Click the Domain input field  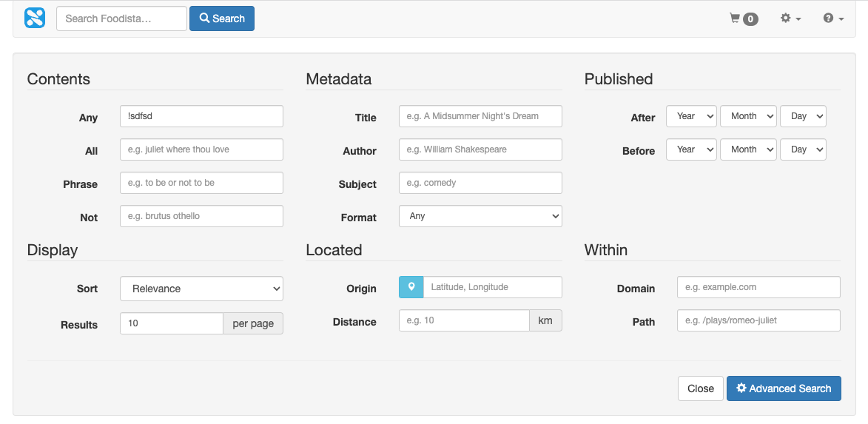click(x=758, y=287)
